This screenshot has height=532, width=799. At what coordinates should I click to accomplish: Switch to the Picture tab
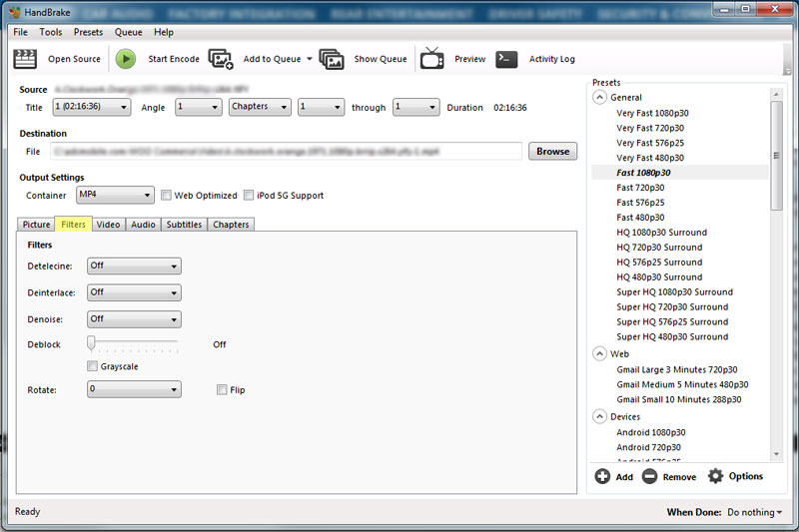click(36, 225)
